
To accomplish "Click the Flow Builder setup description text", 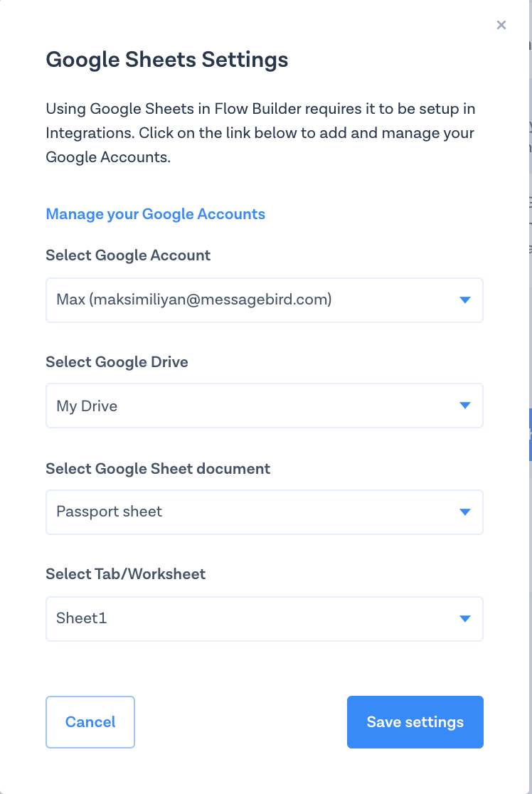I will coord(260,133).
